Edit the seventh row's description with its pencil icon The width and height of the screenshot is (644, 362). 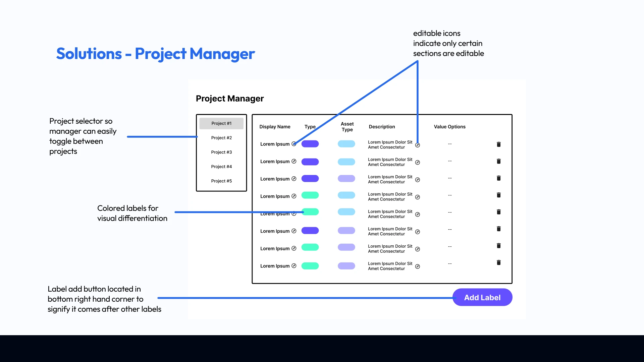tap(418, 249)
